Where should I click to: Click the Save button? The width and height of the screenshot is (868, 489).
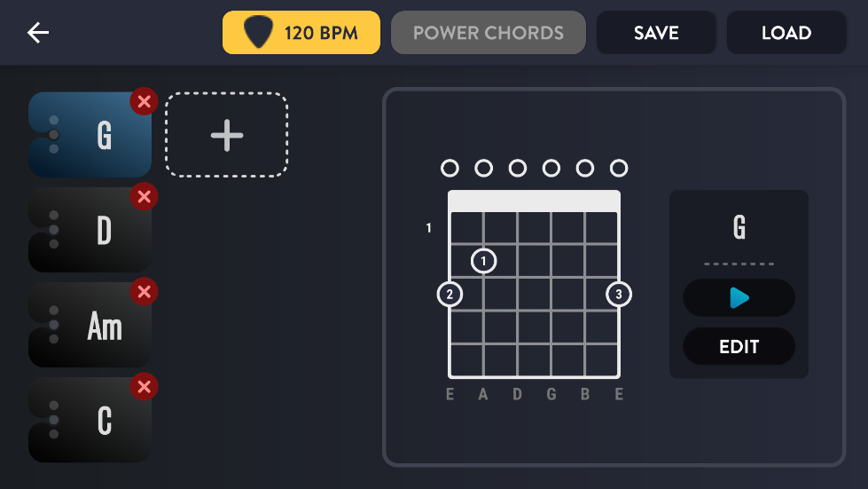[656, 33]
